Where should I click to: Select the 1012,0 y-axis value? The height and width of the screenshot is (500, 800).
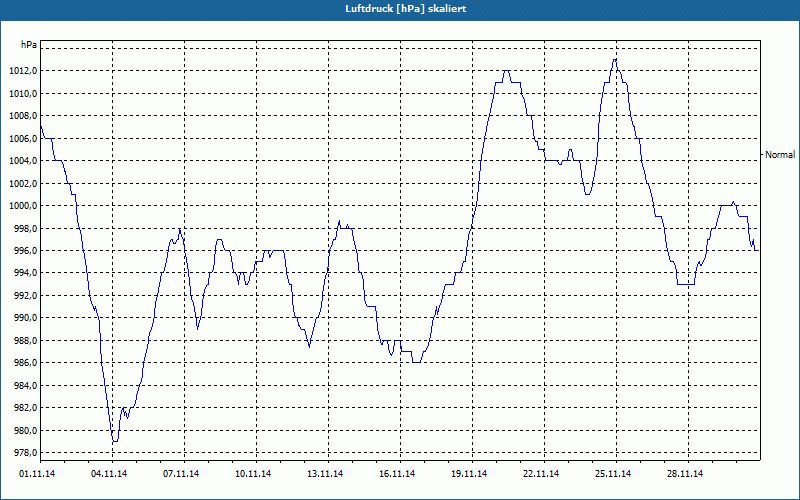coord(23,71)
